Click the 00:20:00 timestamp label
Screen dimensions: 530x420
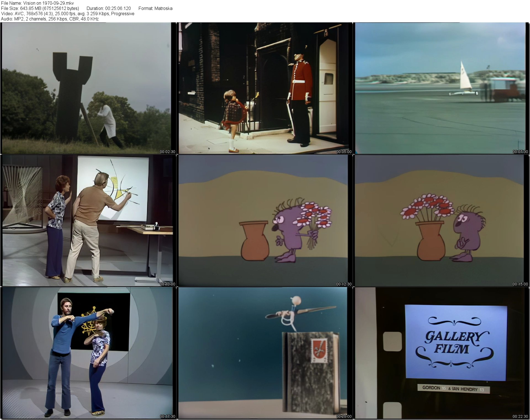[x=344, y=416]
